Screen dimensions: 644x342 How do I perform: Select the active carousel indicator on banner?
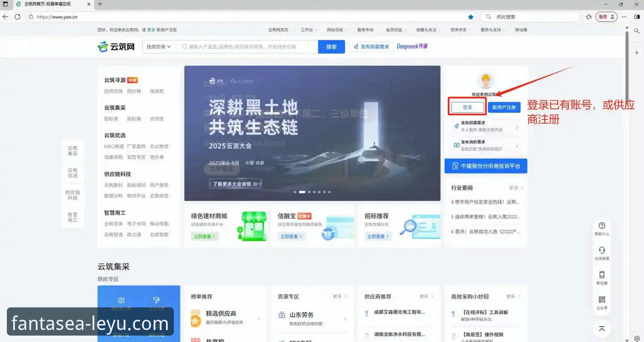click(302, 192)
